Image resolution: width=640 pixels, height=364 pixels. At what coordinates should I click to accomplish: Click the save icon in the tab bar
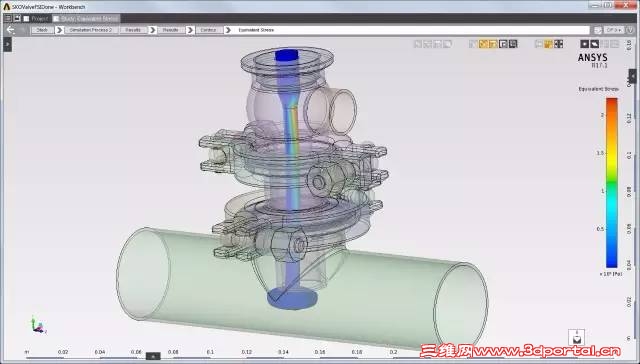pyautogui.click(x=17, y=18)
